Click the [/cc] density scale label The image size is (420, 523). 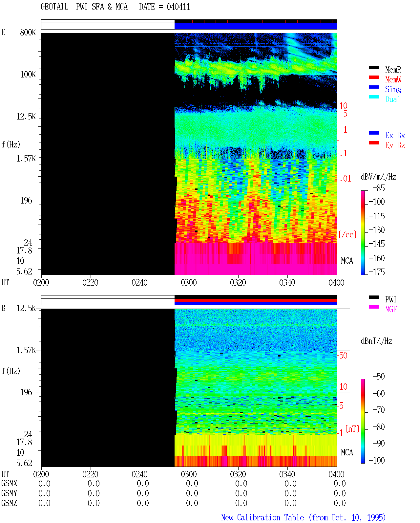click(347, 234)
